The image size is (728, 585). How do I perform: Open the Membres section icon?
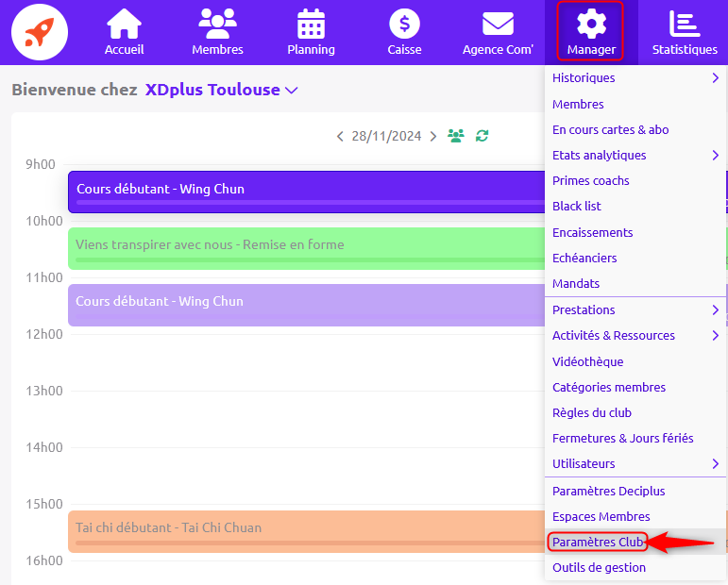[x=217, y=25]
